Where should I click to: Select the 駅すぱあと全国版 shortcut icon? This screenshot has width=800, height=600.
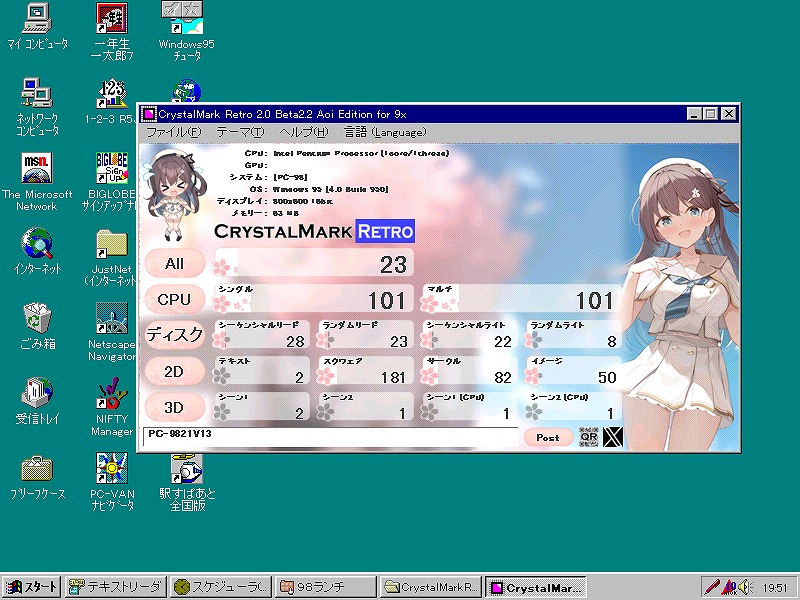pos(187,482)
